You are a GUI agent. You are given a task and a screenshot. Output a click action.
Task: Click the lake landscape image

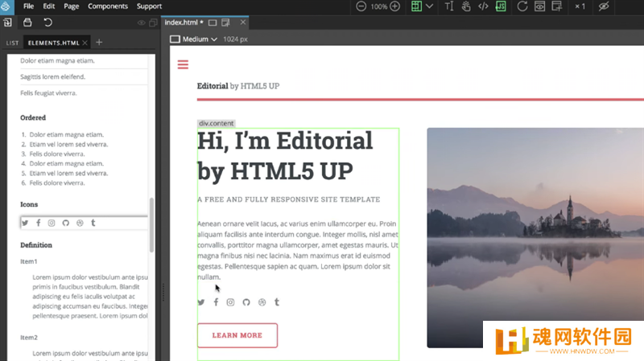point(535,237)
